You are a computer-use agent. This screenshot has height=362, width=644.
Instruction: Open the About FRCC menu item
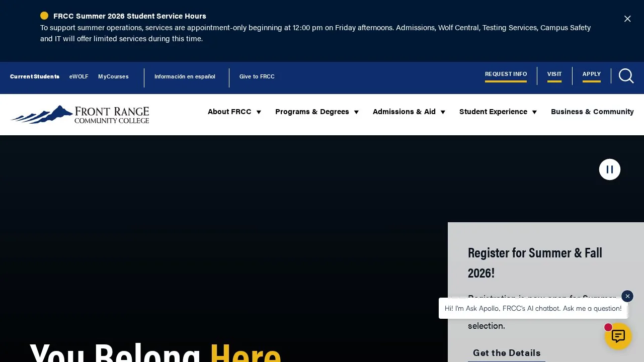click(229, 112)
